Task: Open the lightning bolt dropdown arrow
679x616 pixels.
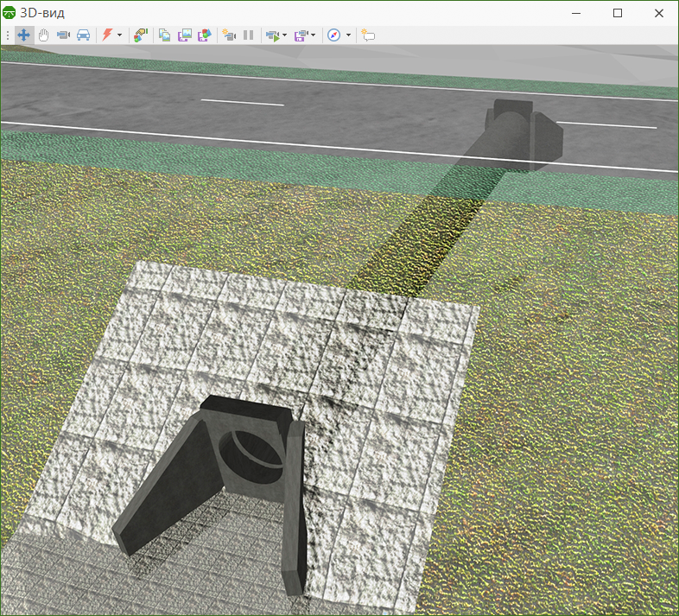Action: pos(119,35)
